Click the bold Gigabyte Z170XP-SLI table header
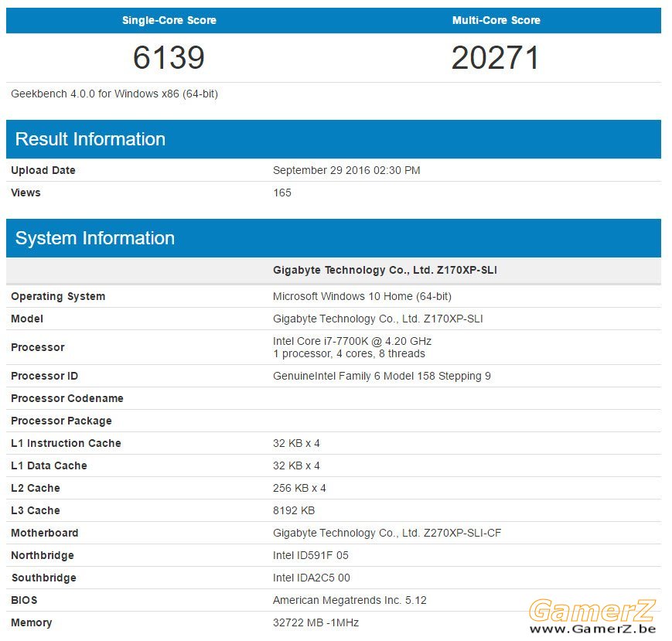672x641 pixels. 385,270
